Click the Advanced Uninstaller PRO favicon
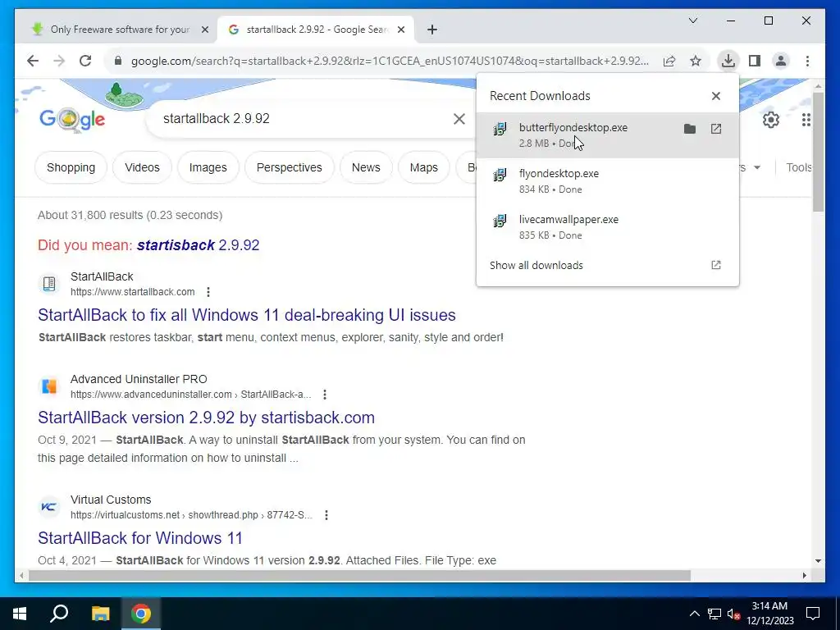The height and width of the screenshot is (630, 840). pyautogui.click(x=48, y=386)
